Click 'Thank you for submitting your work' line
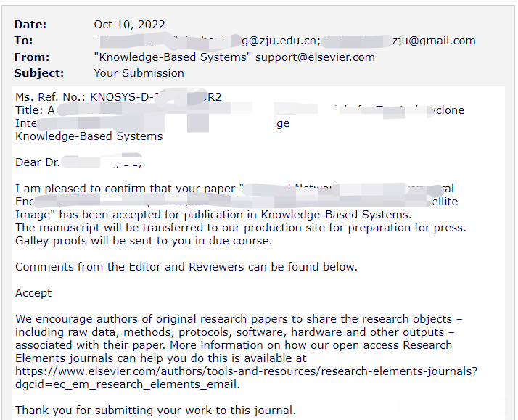 [155, 411]
